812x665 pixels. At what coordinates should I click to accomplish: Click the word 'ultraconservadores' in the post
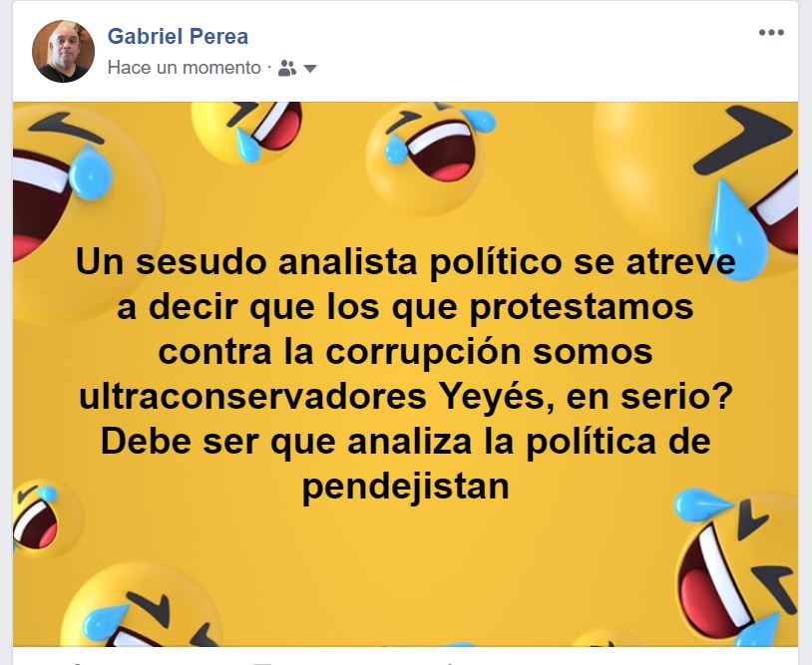tap(252, 397)
